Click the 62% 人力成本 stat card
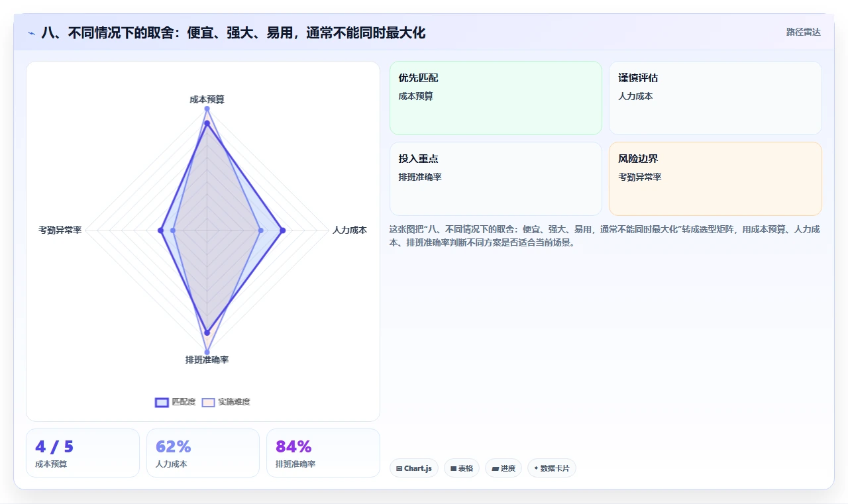The width and height of the screenshot is (848, 504). [203, 453]
